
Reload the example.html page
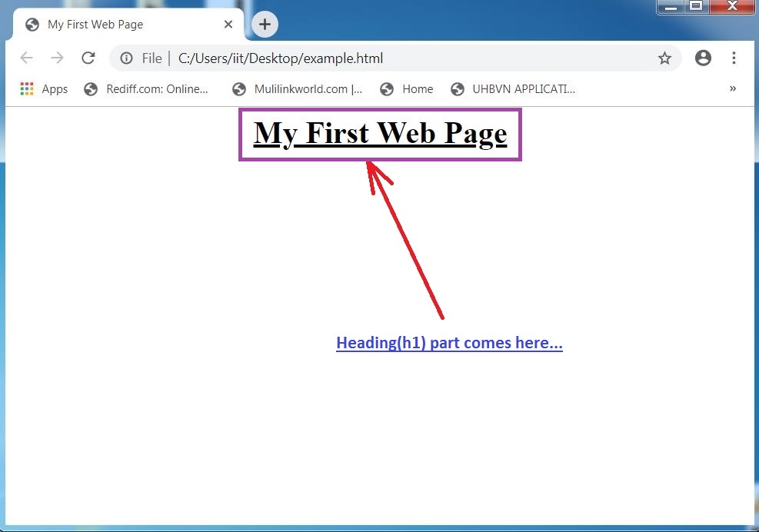pos(88,58)
